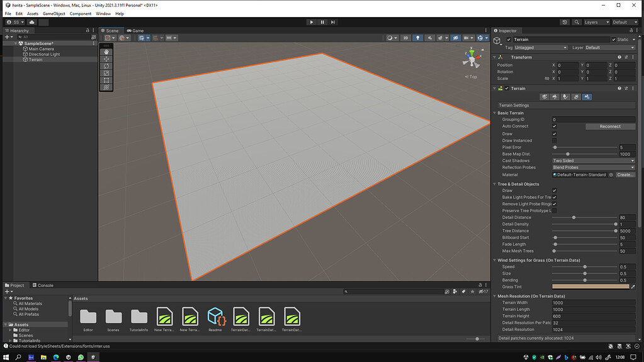Click the global search magnifier icon

coord(577,22)
